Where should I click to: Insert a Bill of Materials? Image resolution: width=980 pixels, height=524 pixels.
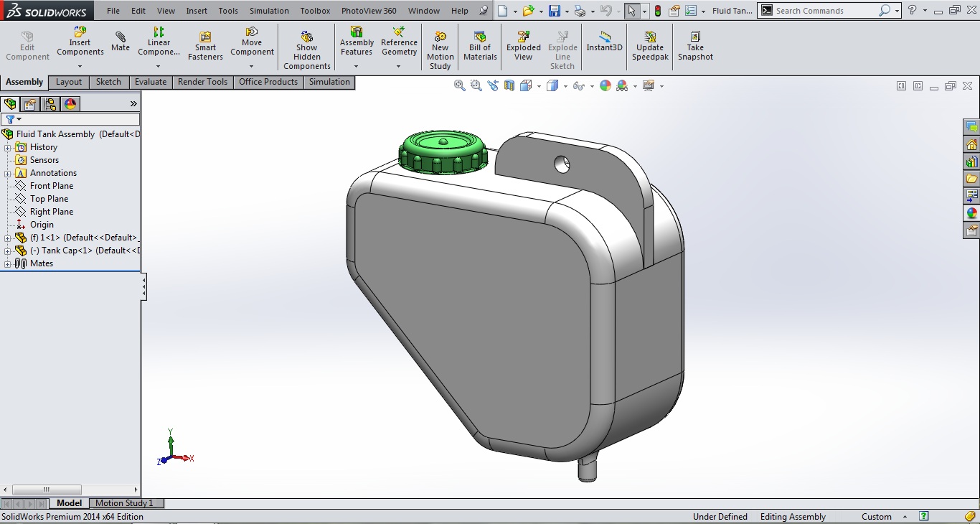coord(480,47)
